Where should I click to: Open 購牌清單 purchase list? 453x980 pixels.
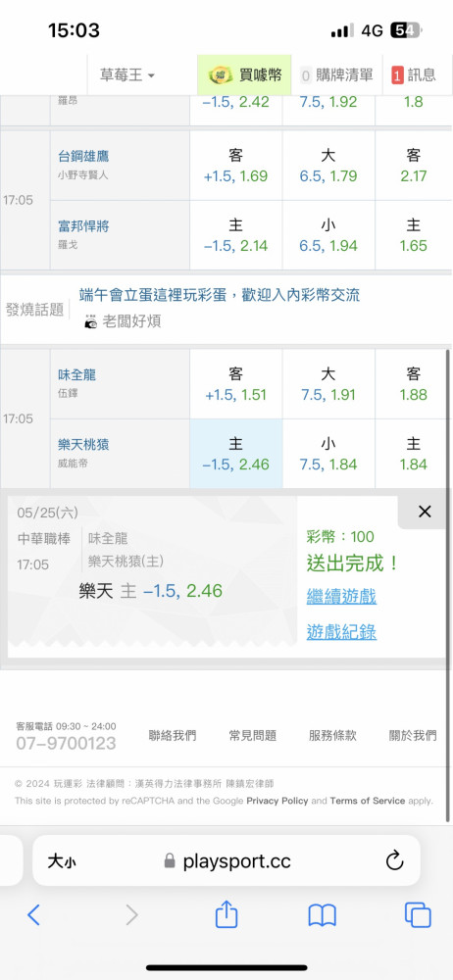(x=336, y=75)
